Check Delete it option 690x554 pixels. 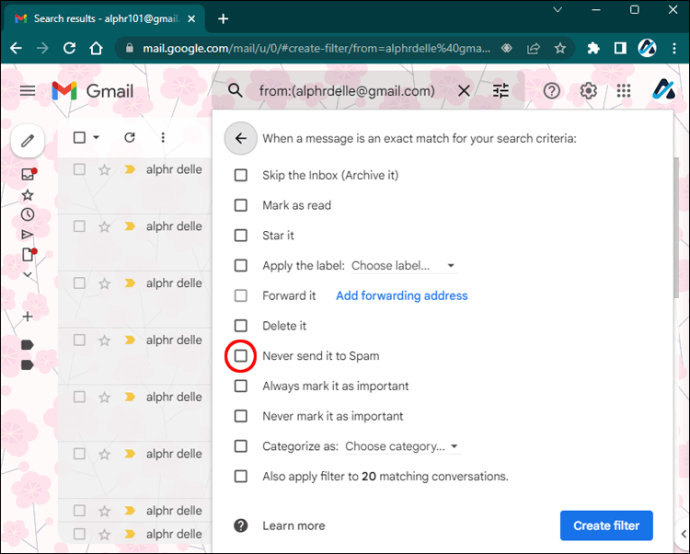[x=241, y=326]
